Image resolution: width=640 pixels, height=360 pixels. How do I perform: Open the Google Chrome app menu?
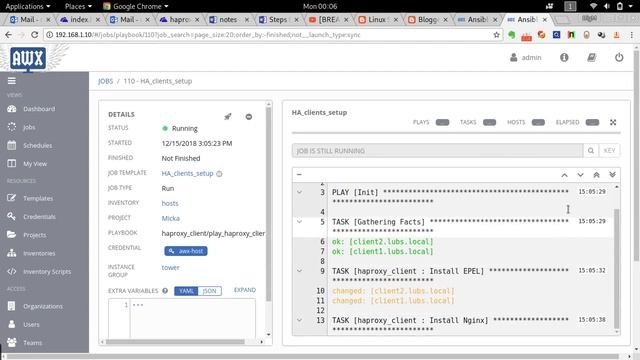(136, 6)
